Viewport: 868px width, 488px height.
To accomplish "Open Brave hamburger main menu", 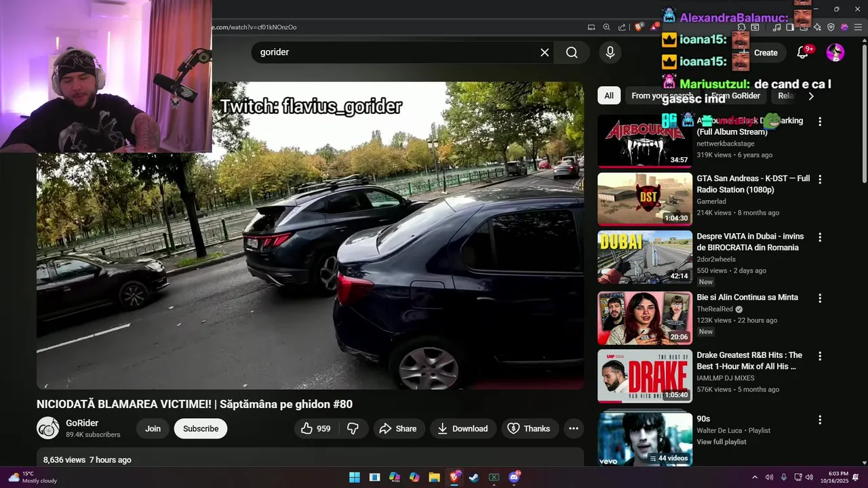I will tap(858, 27).
